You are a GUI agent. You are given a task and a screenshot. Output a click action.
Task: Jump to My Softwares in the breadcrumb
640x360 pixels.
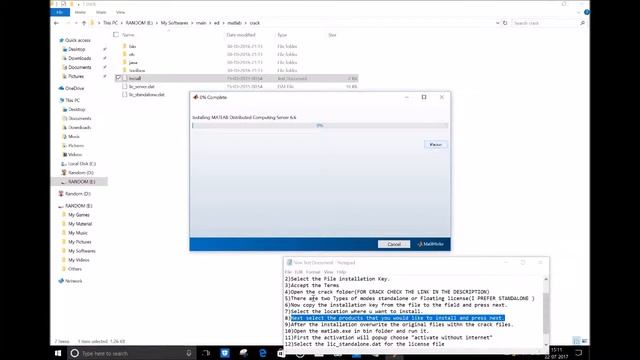(174, 23)
